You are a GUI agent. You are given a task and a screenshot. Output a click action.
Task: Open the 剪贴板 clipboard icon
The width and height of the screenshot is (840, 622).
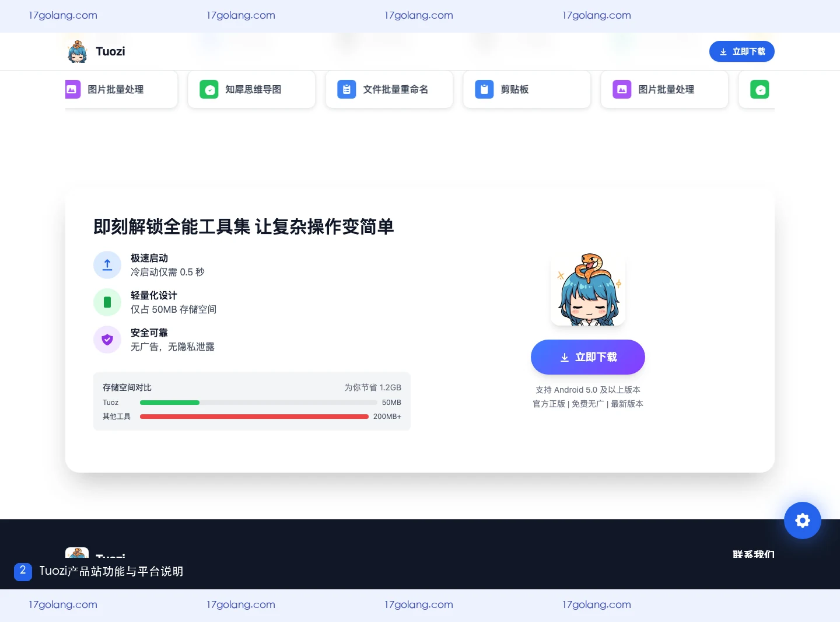tap(484, 89)
